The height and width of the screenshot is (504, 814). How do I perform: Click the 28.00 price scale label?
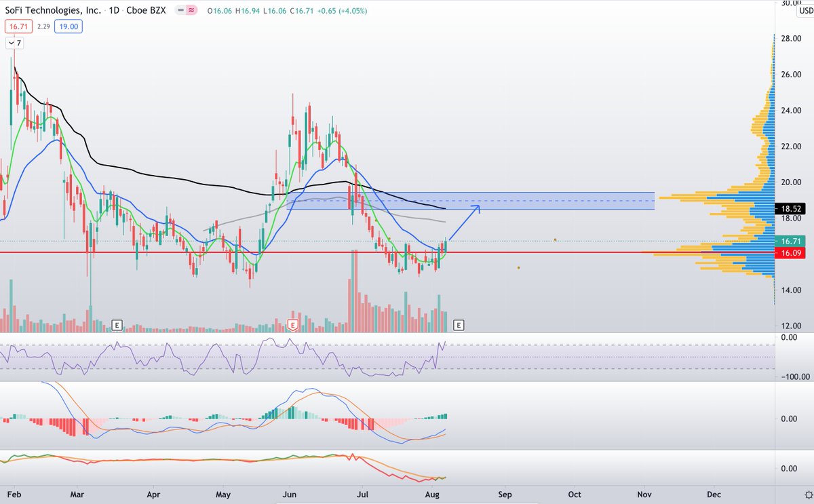pyautogui.click(x=791, y=39)
